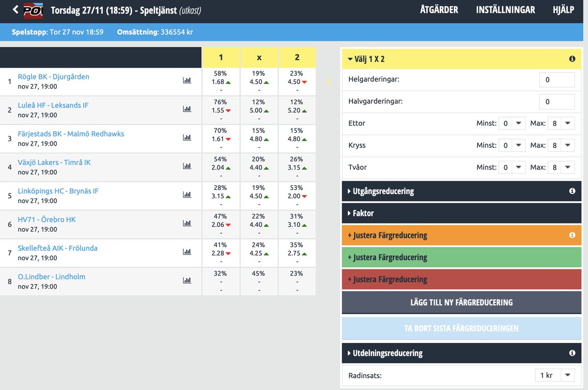Screen dimensions: 588x390
Task: Open Tvåor Minst dropdown
Action: tap(513, 168)
